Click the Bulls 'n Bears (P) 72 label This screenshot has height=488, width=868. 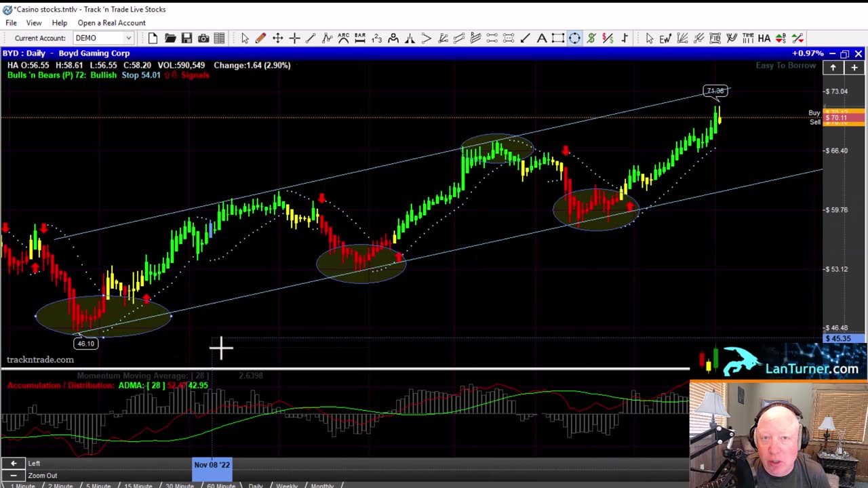(46, 75)
